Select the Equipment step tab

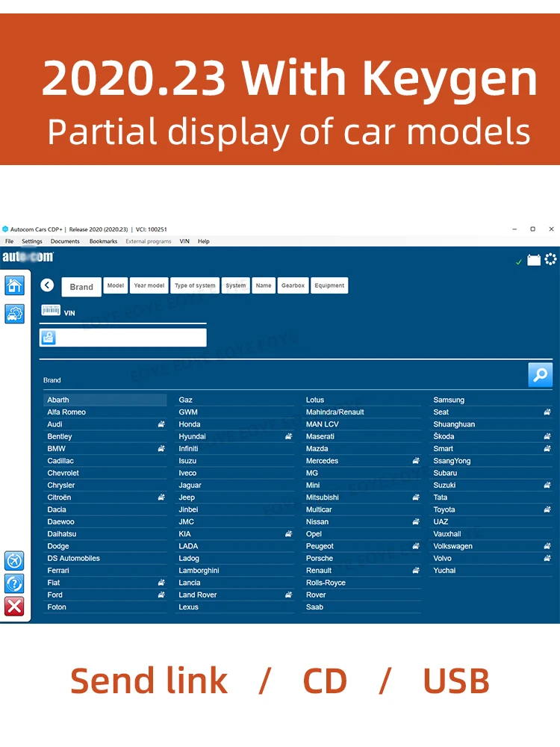click(329, 285)
